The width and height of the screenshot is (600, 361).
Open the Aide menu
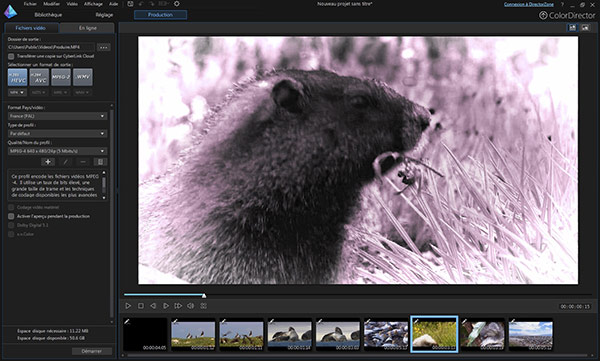pos(114,4)
